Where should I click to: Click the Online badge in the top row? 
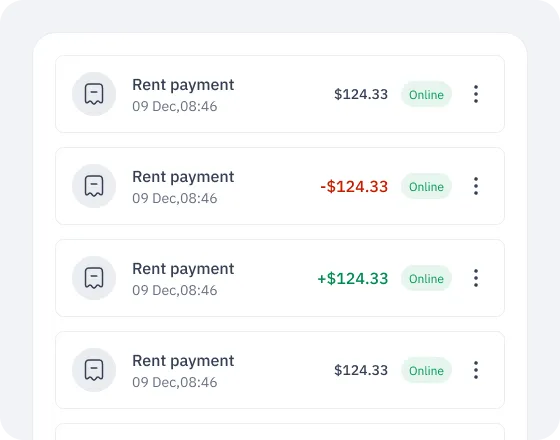click(x=426, y=94)
